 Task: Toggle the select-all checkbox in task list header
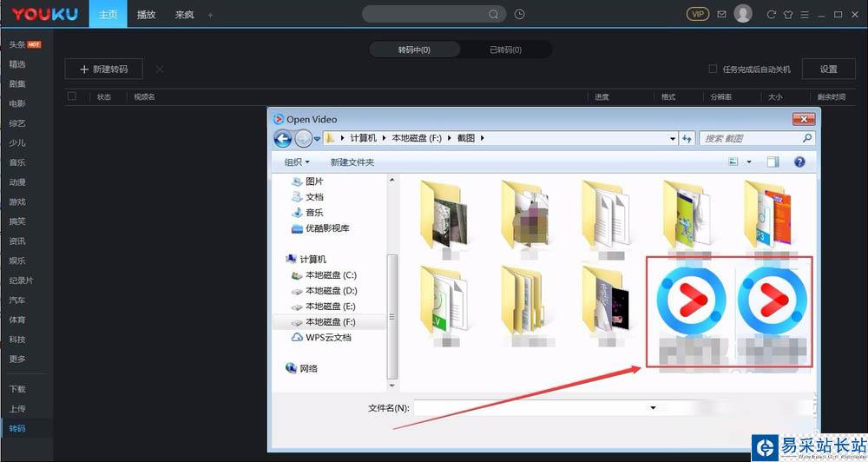71,96
